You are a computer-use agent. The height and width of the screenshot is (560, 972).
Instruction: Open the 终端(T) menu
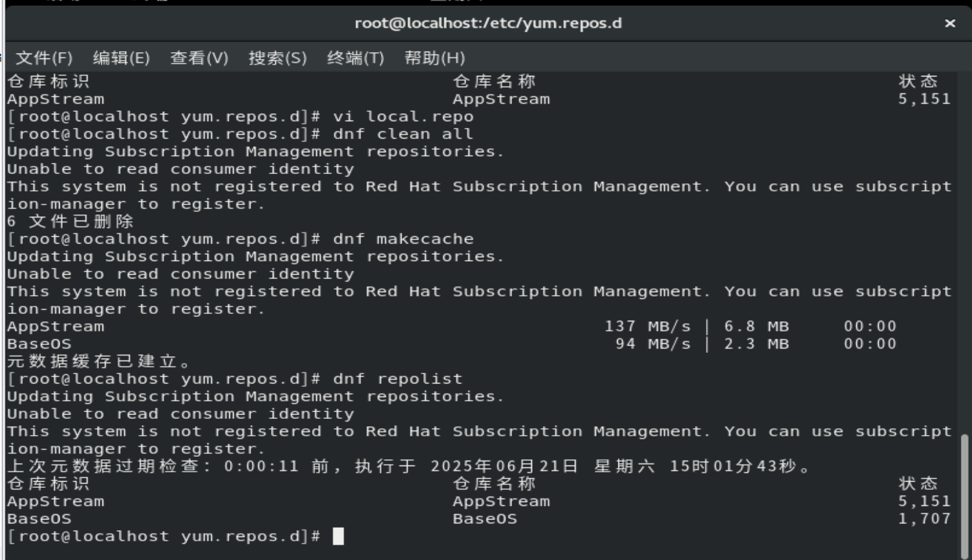point(357,58)
